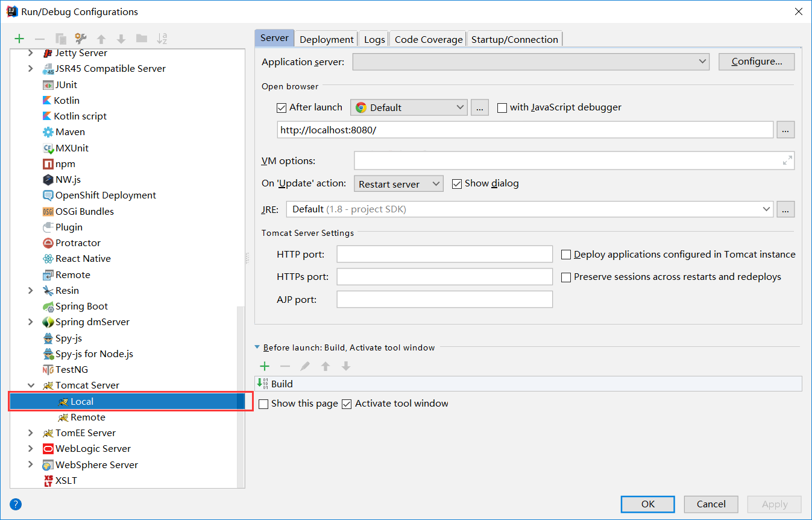The image size is (812, 520).
Task: Uncheck the After launch checkbox
Action: [x=282, y=108]
